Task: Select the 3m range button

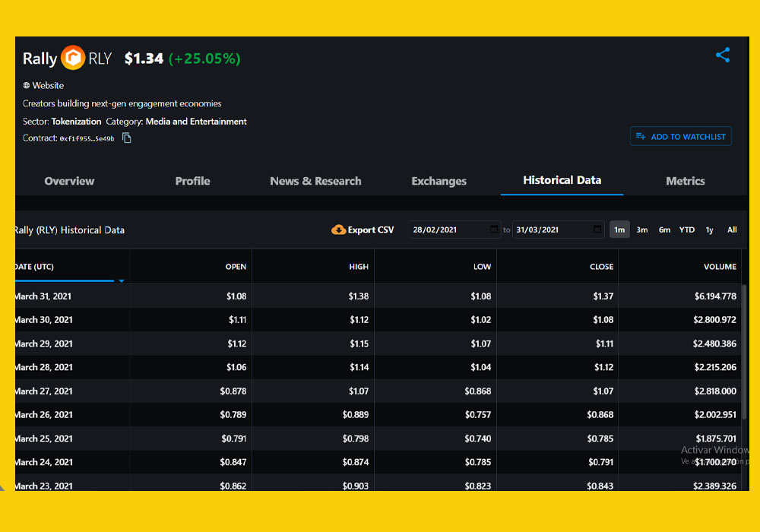Action: [641, 230]
